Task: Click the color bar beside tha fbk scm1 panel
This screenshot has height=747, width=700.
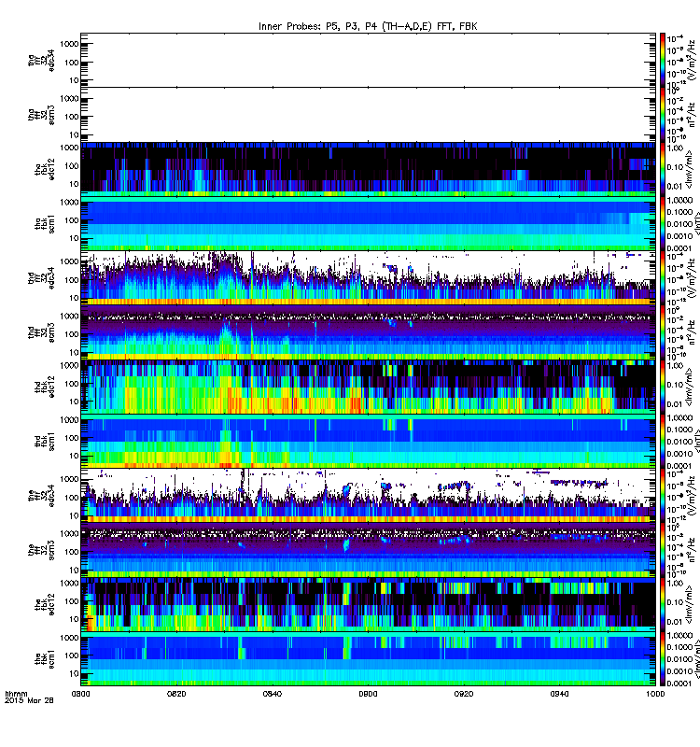Action: click(663, 223)
